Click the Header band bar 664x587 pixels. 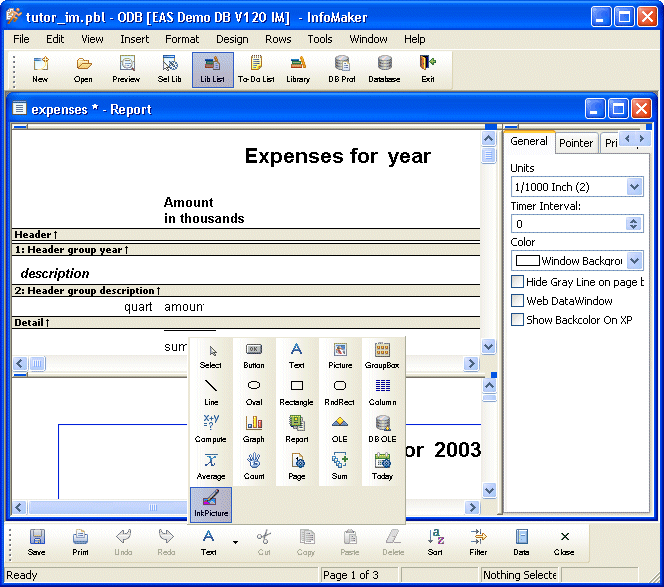coord(246,235)
